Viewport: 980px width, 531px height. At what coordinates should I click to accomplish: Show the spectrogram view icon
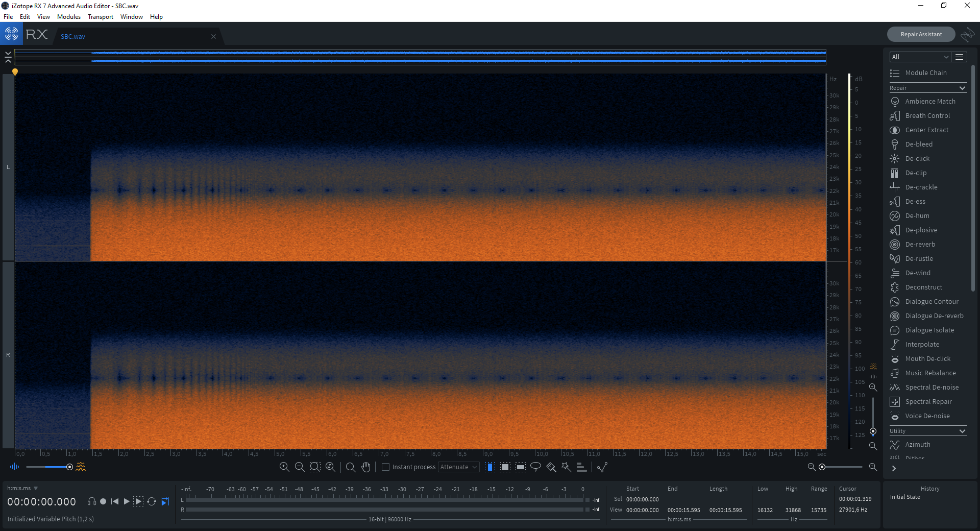click(x=81, y=467)
